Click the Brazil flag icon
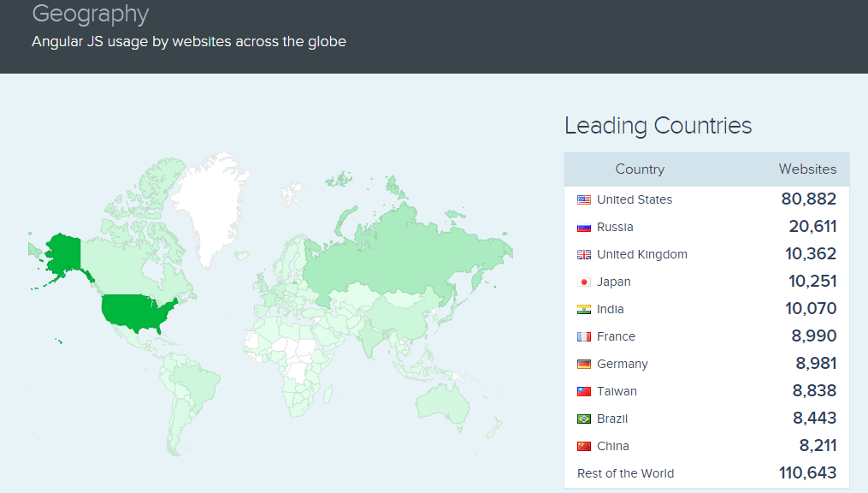The width and height of the screenshot is (868, 493). pos(584,419)
